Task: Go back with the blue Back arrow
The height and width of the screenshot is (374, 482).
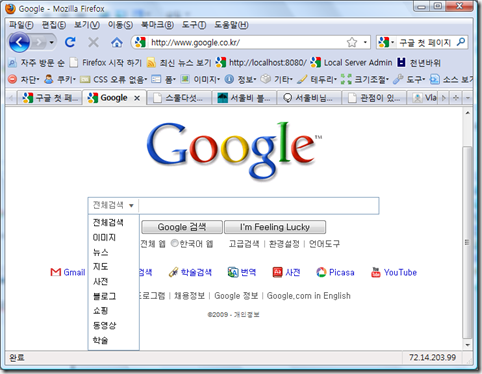Action: coord(19,42)
